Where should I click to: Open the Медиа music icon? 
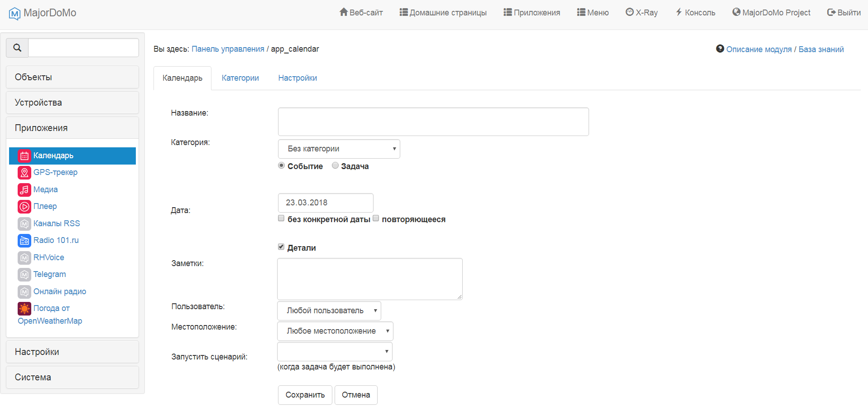click(x=24, y=189)
